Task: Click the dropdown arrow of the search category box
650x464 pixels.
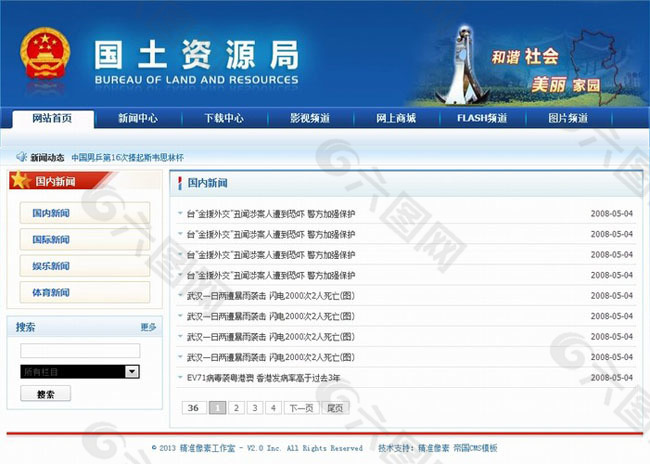Action: pos(132,371)
